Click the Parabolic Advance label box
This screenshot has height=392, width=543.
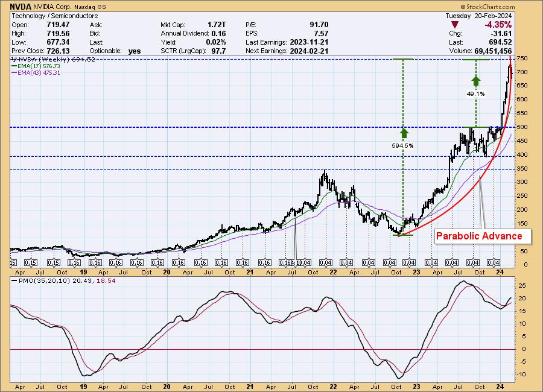click(483, 236)
